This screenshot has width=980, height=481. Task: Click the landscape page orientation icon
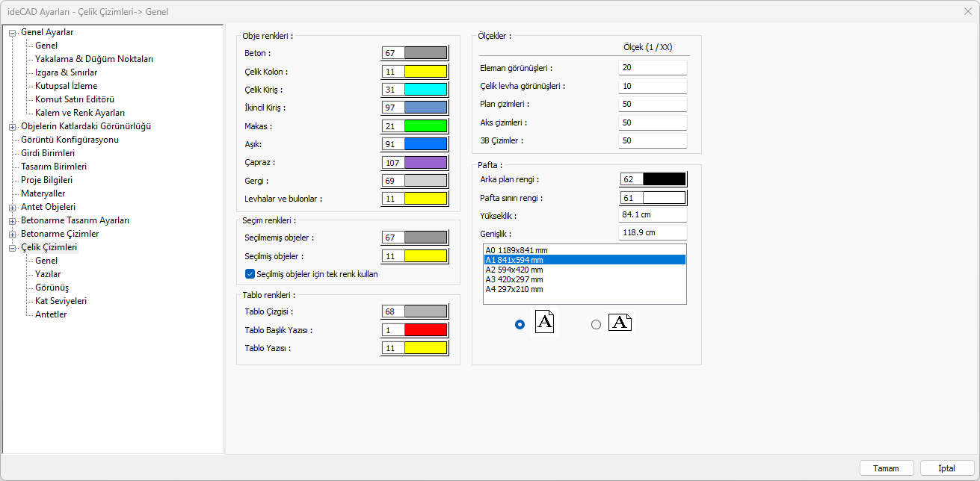[x=620, y=323]
